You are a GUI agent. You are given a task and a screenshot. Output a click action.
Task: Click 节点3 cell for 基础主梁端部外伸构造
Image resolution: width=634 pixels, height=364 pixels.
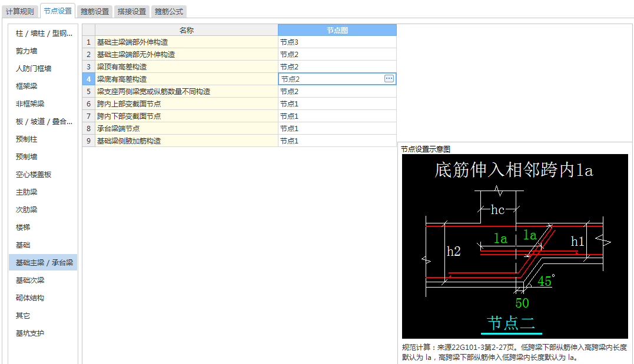(337, 42)
